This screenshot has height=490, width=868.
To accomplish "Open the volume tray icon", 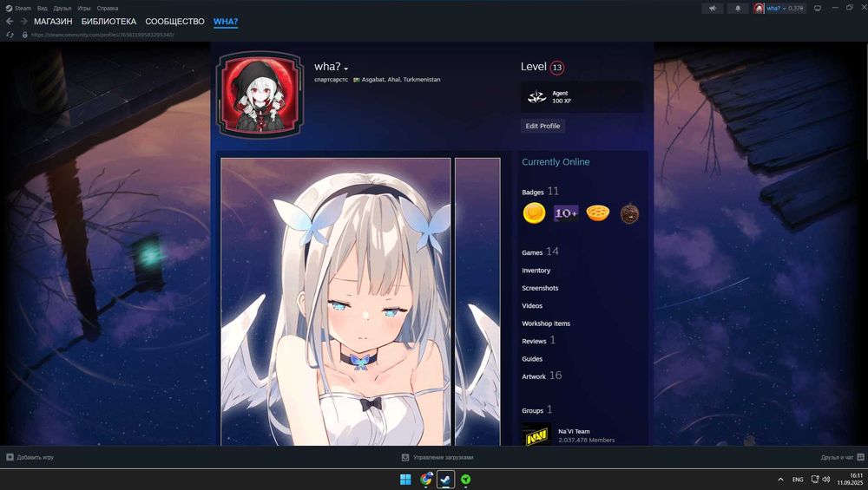I will (x=826, y=480).
